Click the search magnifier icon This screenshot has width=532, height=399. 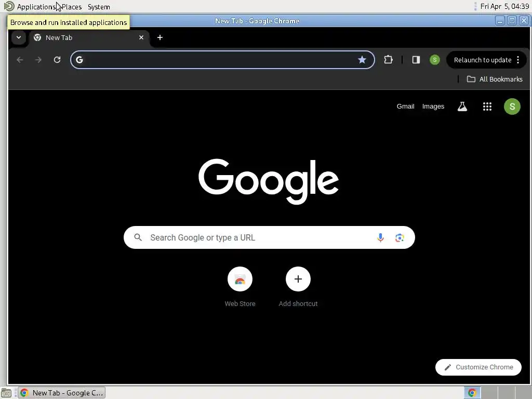pyautogui.click(x=138, y=237)
